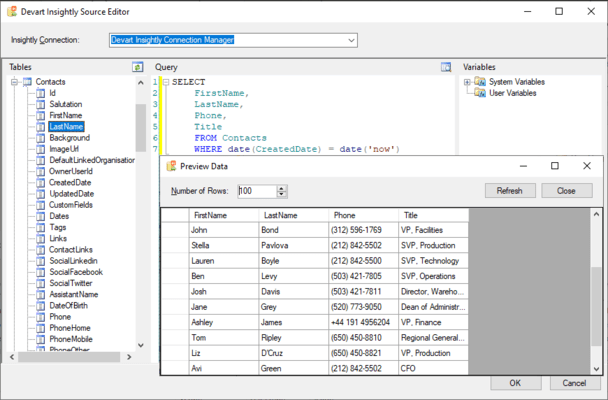Click Tables horizontal scrollbar left arrow
Image resolution: width=608 pixels, height=400 pixels.
pos(12,357)
